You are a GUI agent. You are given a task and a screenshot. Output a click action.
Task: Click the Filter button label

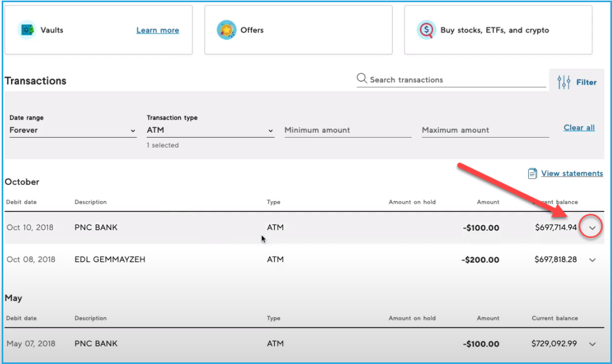point(586,82)
